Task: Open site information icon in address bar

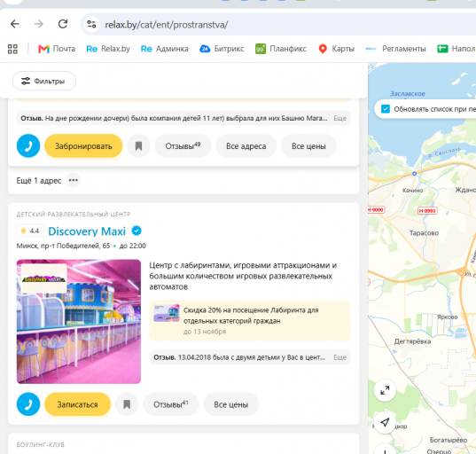Action: pyautogui.click(x=91, y=24)
